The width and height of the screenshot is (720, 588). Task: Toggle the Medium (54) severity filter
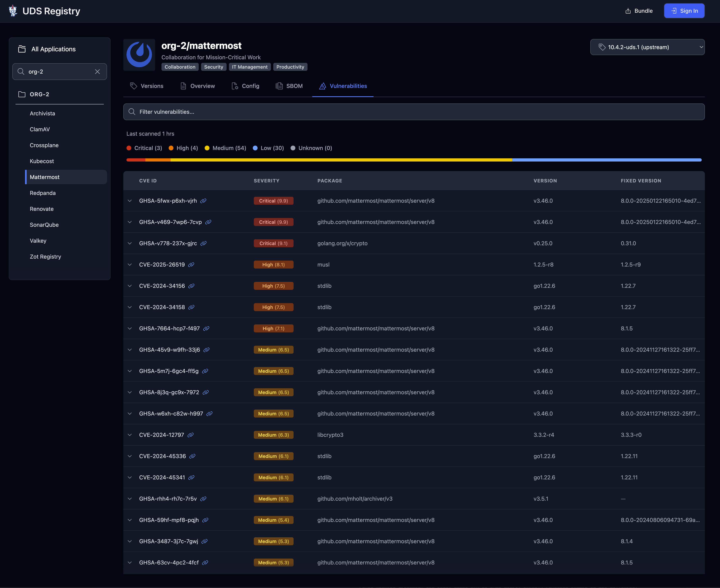coord(225,148)
